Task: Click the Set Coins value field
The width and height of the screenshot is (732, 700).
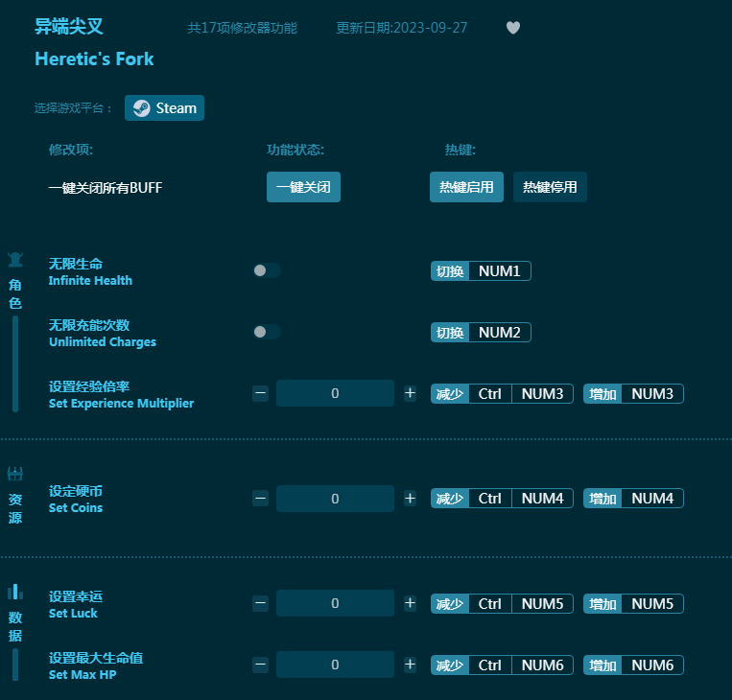Action: pos(335,499)
